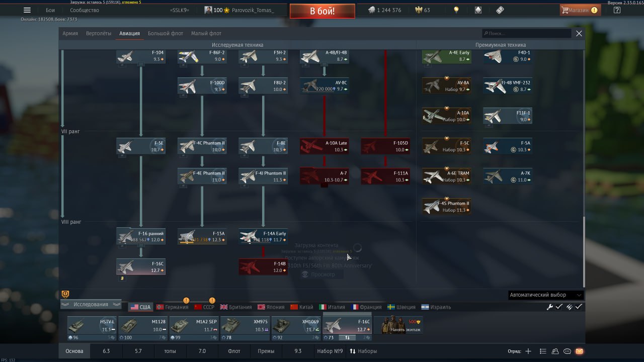The image size is (644, 362).
Task: Select the premium A-6E TRAM aircraft
Action: click(447, 176)
